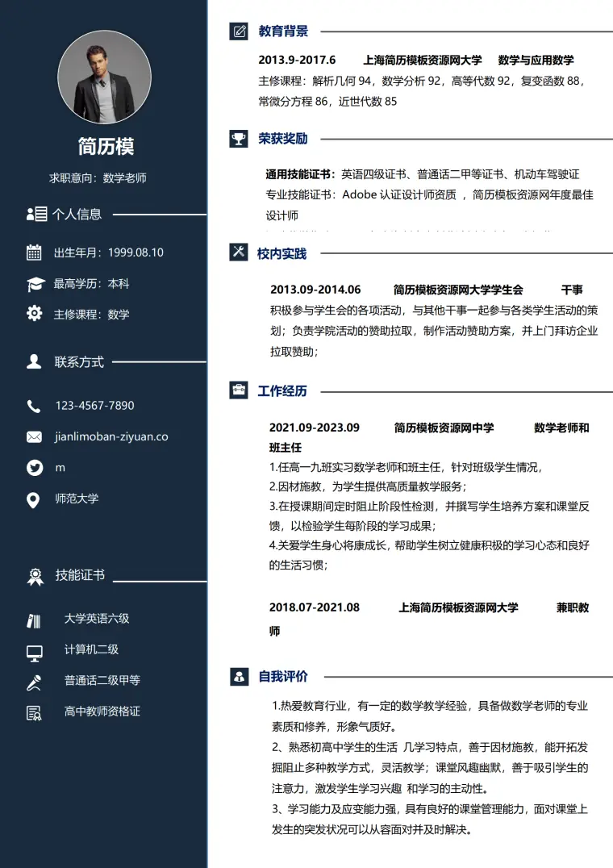The width and height of the screenshot is (613, 868).
Task: Click the envelope email icon
Action: tap(35, 436)
